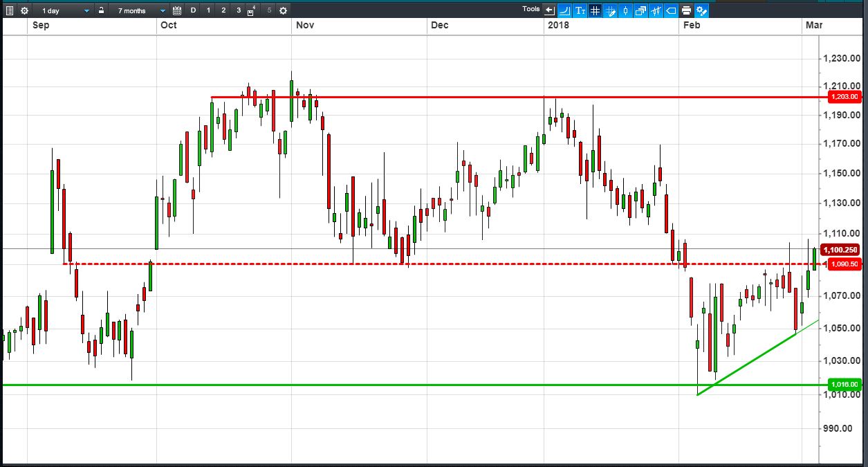
Task: Click the Sep label on time axis
Action: [x=40, y=25]
